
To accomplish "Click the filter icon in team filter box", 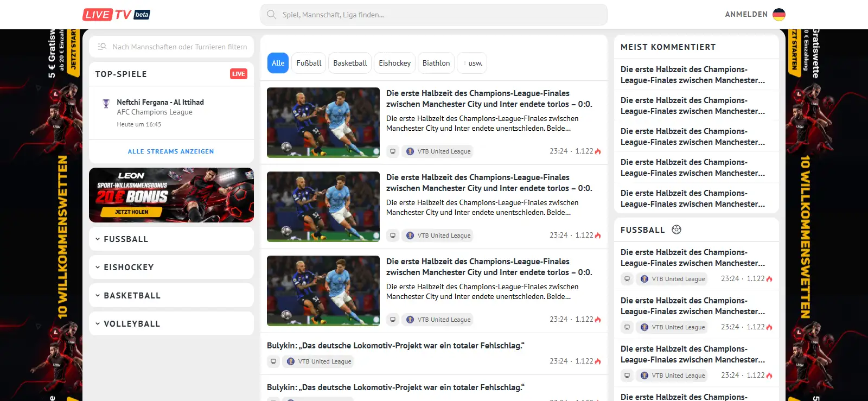I will tap(102, 47).
